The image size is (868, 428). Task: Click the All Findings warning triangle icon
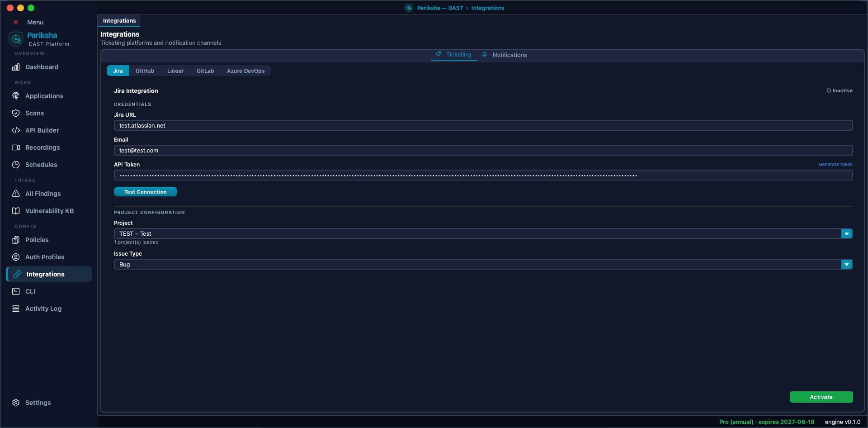point(16,194)
